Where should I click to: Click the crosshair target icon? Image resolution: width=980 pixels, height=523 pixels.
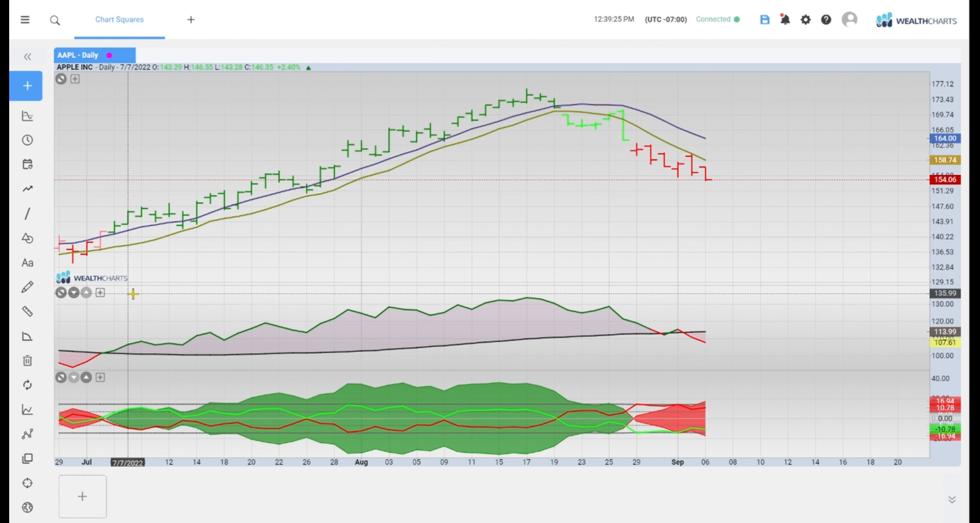coord(28,483)
